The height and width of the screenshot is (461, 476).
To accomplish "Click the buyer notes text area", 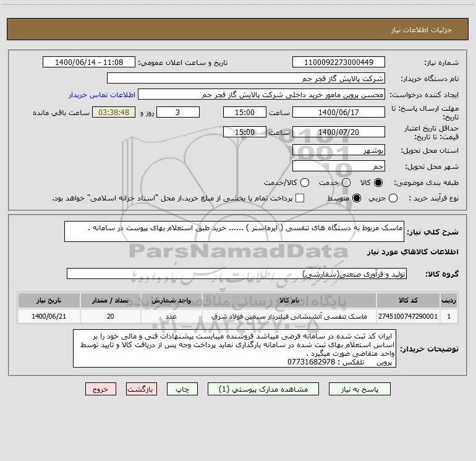I will pos(235,348).
